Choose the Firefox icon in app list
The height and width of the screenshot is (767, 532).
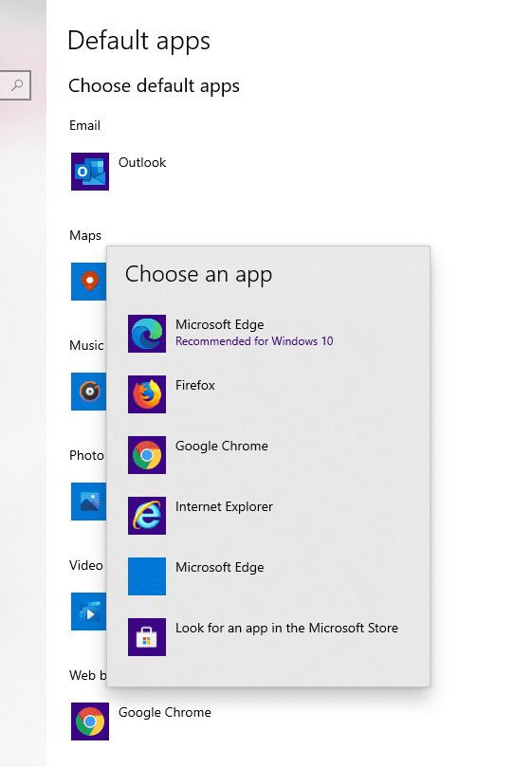click(147, 394)
